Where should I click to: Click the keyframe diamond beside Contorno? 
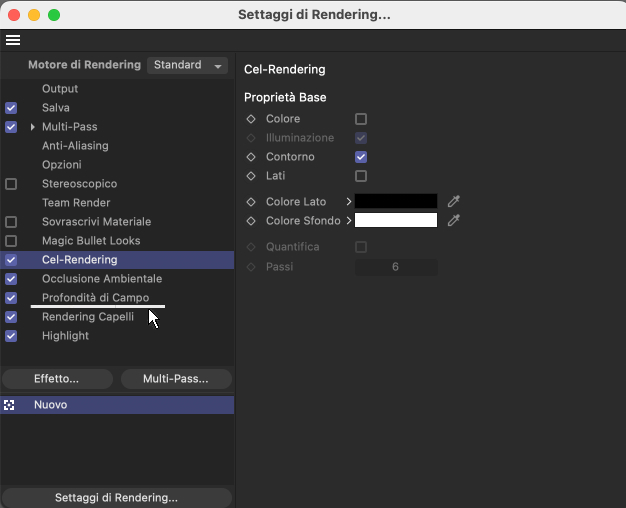pyautogui.click(x=251, y=157)
